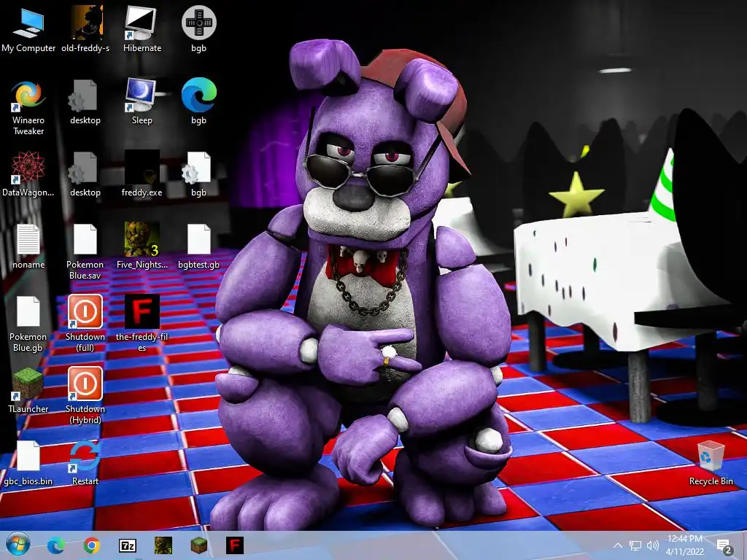Image resolution: width=747 pixels, height=560 pixels.
Task: Select the Hibernate shortcut on the desktop
Action: point(142,29)
